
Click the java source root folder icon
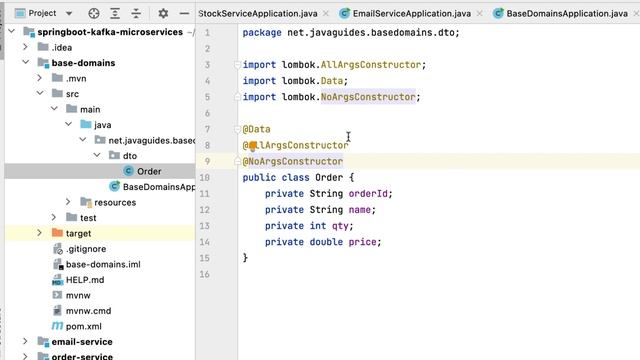tap(86, 124)
